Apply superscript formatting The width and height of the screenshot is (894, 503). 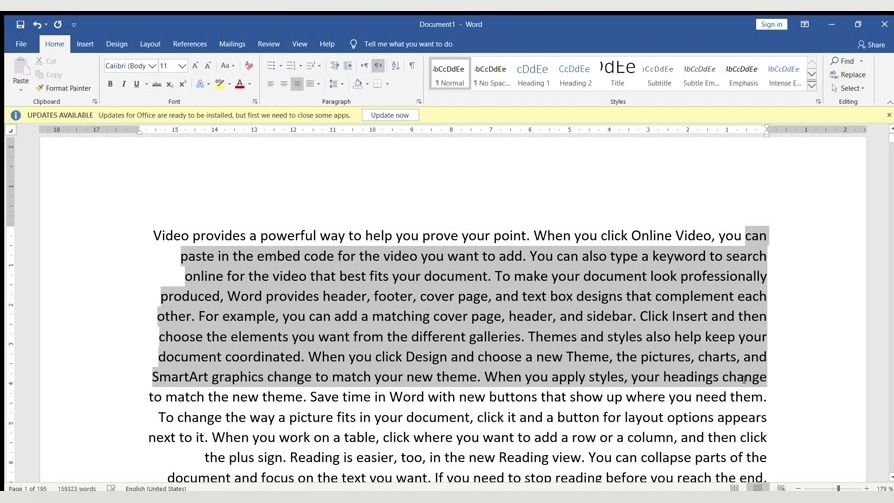coord(182,84)
